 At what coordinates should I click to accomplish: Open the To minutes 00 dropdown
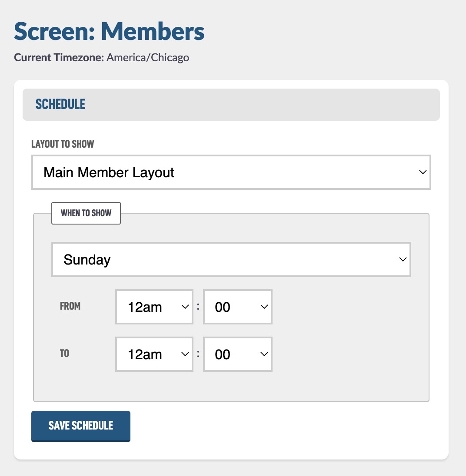tap(237, 354)
